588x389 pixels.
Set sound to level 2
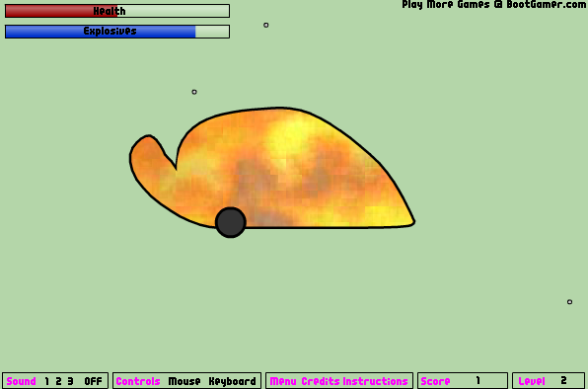tap(58, 381)
